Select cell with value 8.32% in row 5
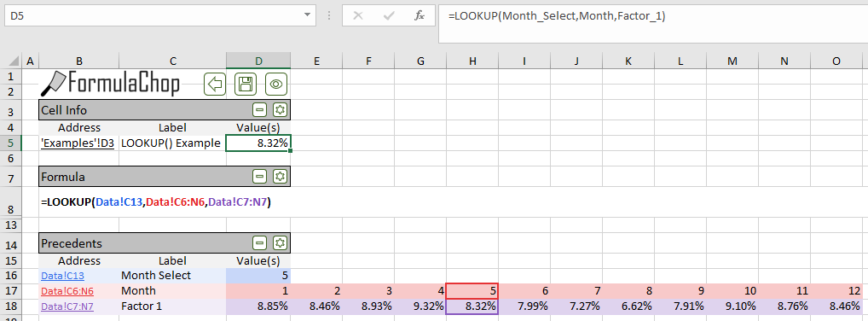 pyautogui.click(x=258, y=143)
